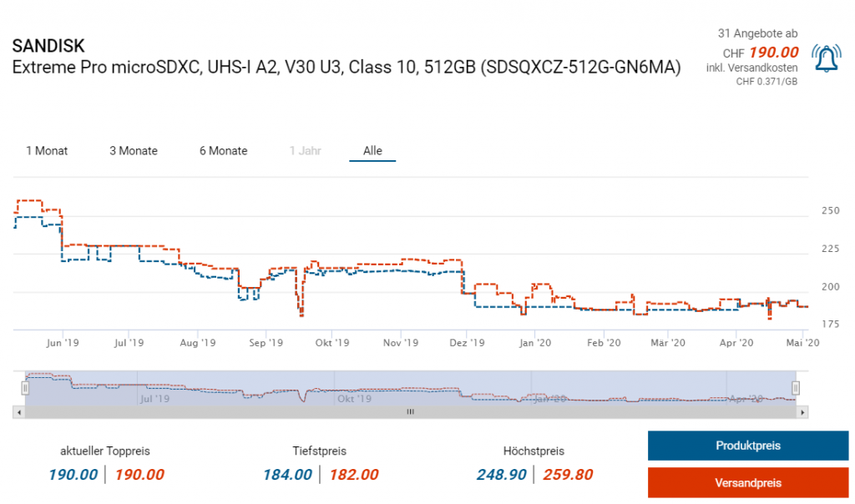Click the Höchstpreis value 259.80
Image resolution: width=855 pixels, height=504 pixels.
[x=568, y=475]
